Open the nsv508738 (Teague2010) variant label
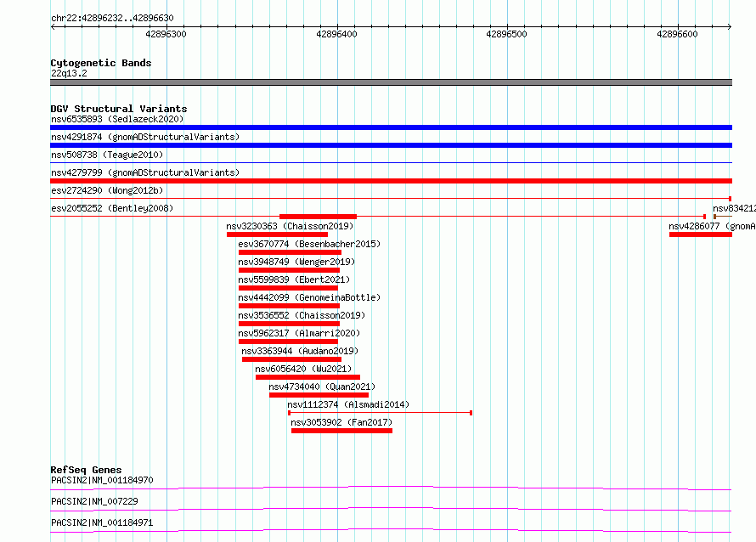The height and width of the screenshot is (542, 756). click(107, 155)
